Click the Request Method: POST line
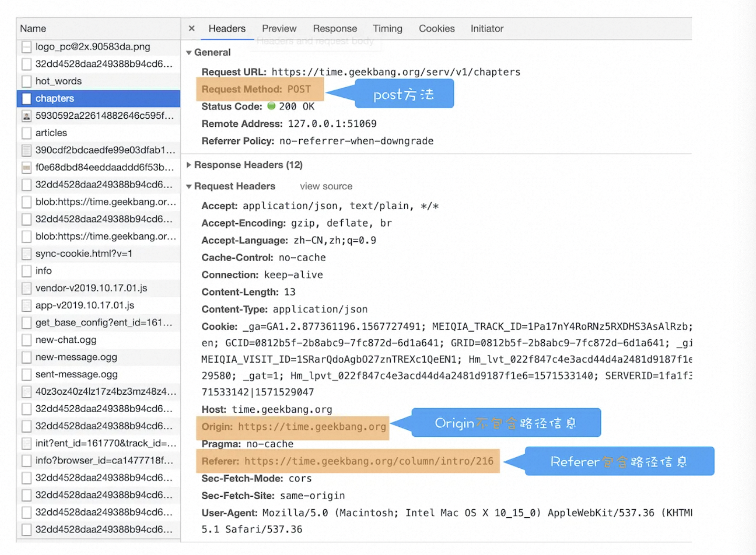 tap(256, 89)
